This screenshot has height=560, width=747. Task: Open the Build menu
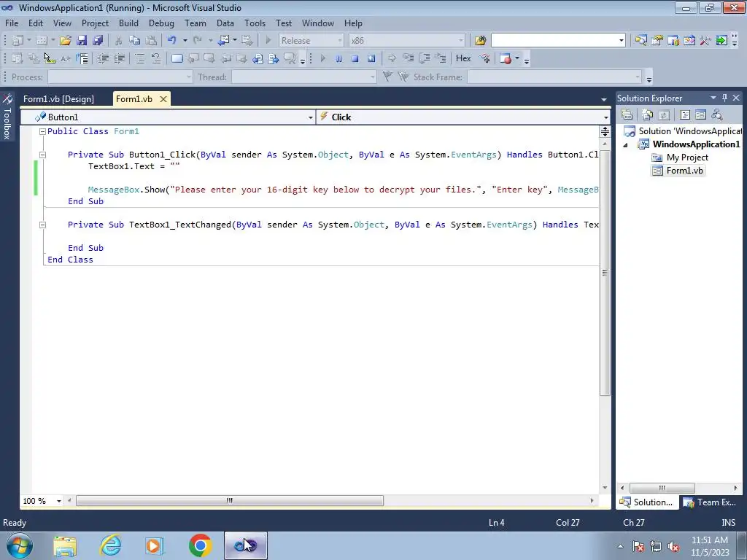click(128, 23)
